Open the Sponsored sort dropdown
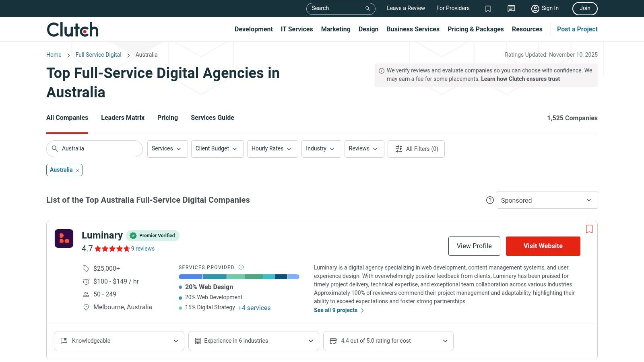The height and width of the screenshot is (362, 644). [x=547, y=200]
